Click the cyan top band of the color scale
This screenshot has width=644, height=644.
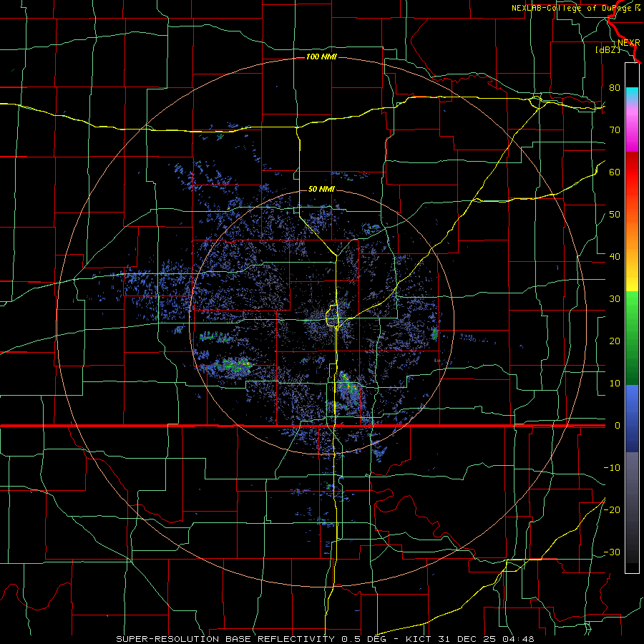632,93
